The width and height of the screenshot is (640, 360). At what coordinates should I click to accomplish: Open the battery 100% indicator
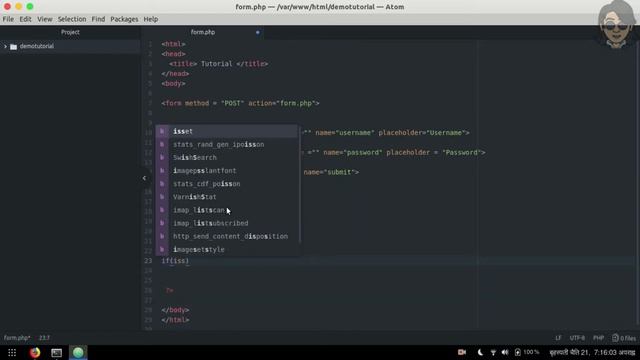527,352
